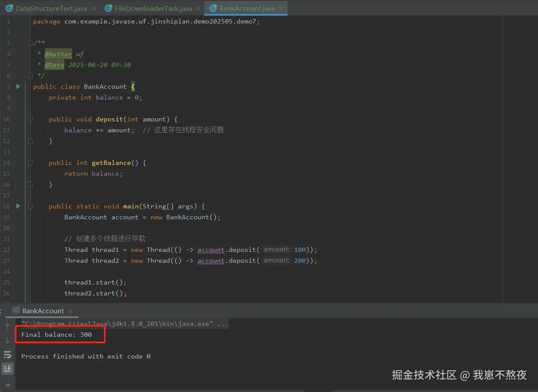Viewport: 538px width, 392px height.
Task: Click the underlined account reference on line 22
Action: pos(211,250)
